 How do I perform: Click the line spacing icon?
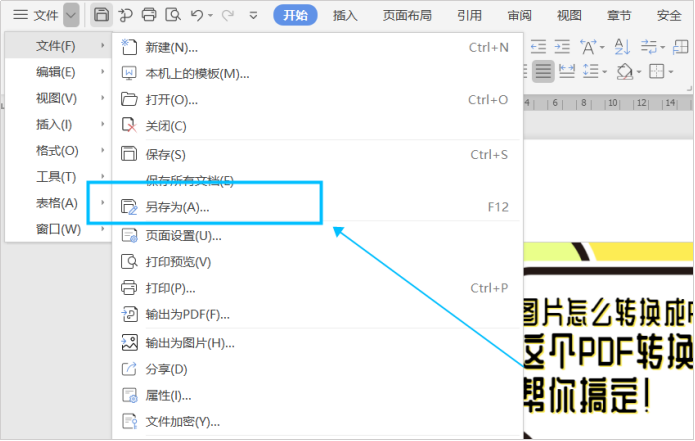[x=590, y=71]
